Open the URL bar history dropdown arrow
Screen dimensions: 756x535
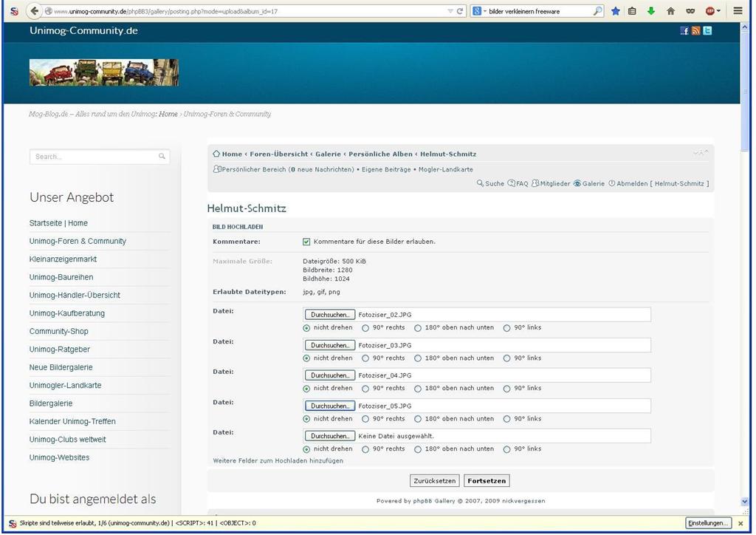(450, 11)
